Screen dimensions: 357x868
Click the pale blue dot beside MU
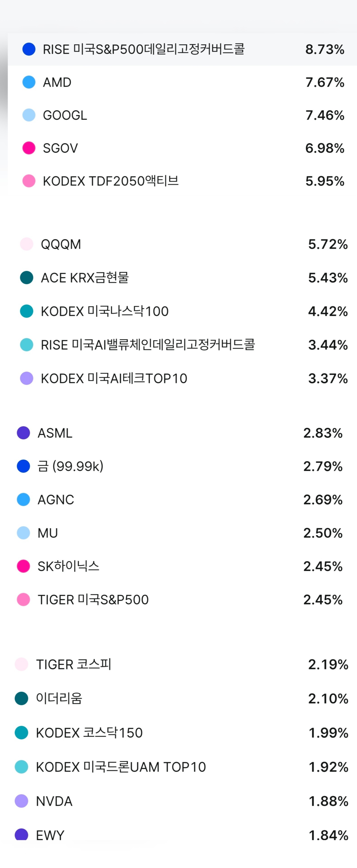pyautogui.click(x=23, y=533)
